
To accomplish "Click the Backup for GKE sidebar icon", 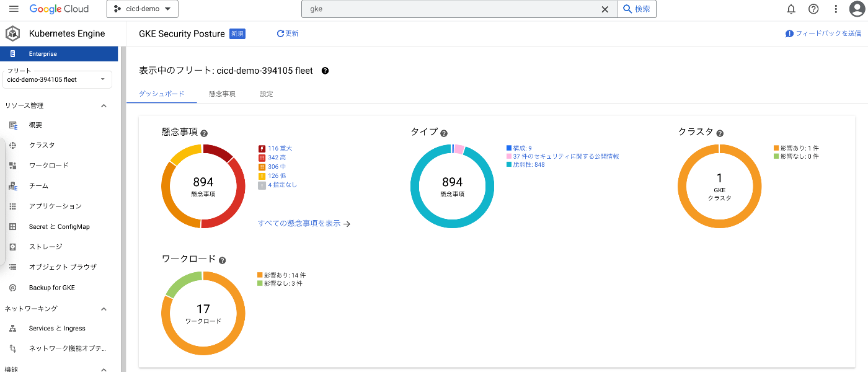I will click(x=13, y=288).
